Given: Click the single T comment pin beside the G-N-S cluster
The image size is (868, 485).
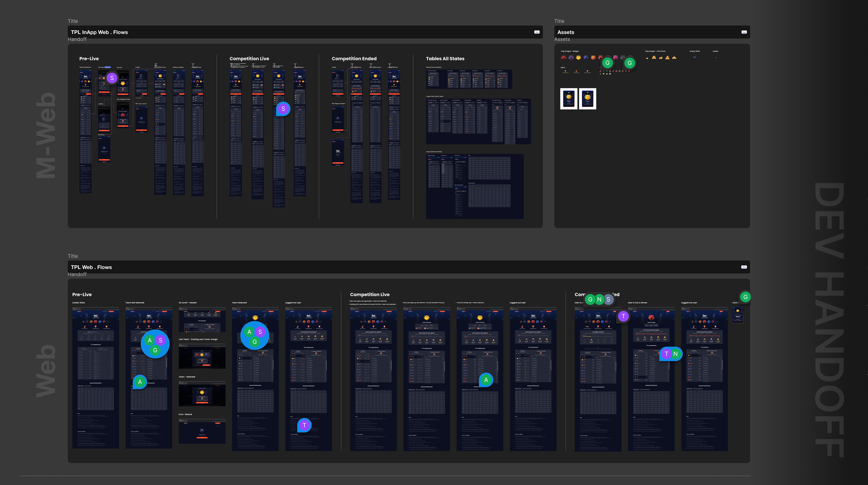Looking at the screenshot, I should pyautogui.click(x=623, y=316).
